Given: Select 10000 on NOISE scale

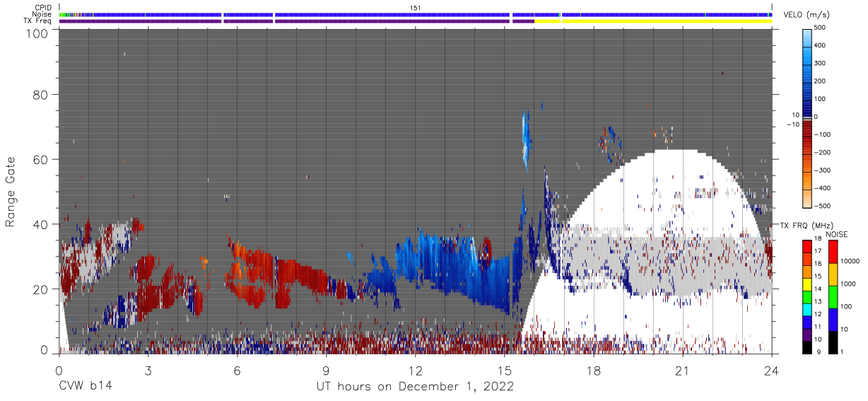Looking at the screenshot, I should tap(850, 261).
